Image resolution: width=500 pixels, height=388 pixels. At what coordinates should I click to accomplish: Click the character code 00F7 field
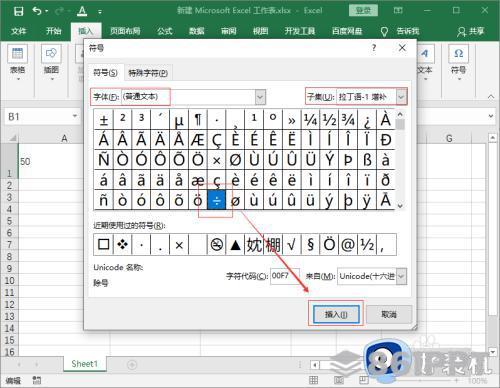pos(285,276)
